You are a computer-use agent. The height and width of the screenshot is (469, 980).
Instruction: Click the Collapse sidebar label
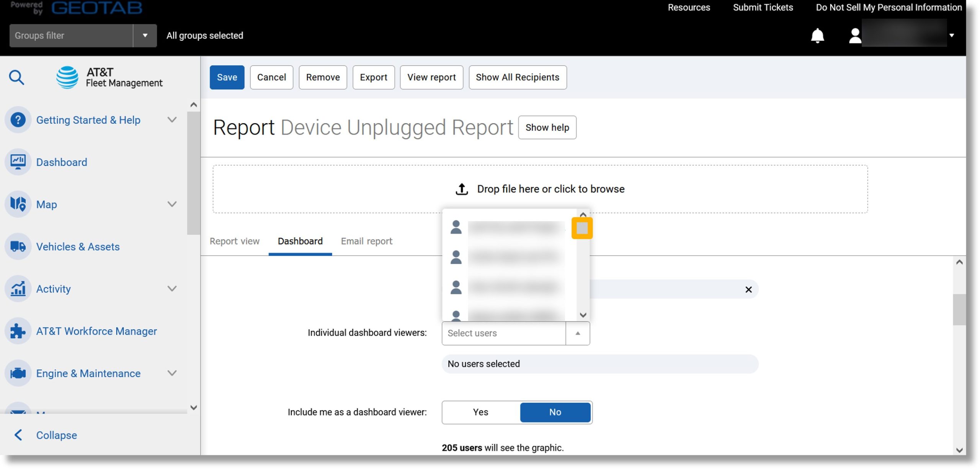click(x=57, y=435)
